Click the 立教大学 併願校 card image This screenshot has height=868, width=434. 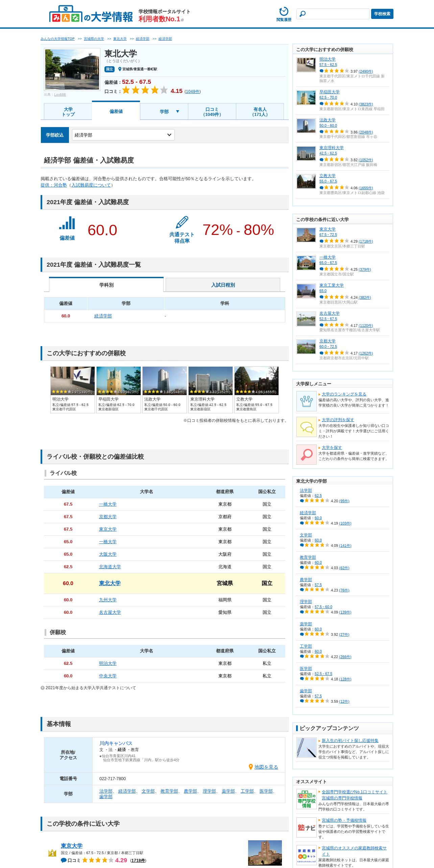(x=257, y=381)
